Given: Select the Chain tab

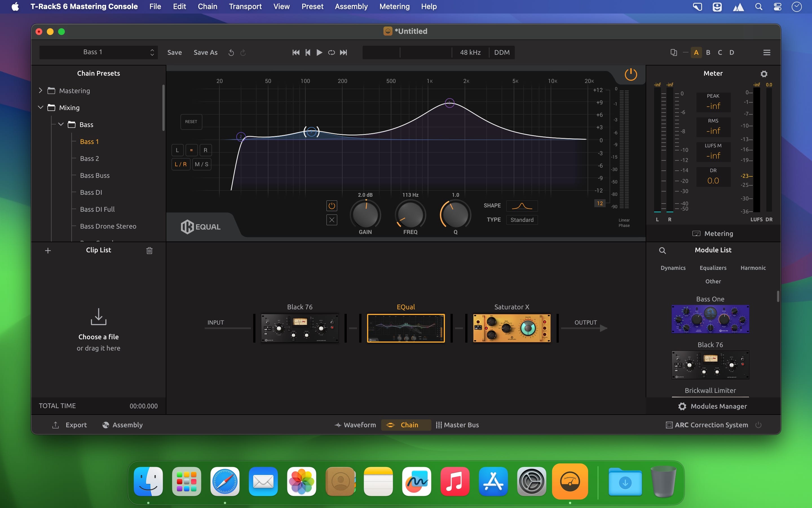Looking at the screenshot, I should pos(406,425).
